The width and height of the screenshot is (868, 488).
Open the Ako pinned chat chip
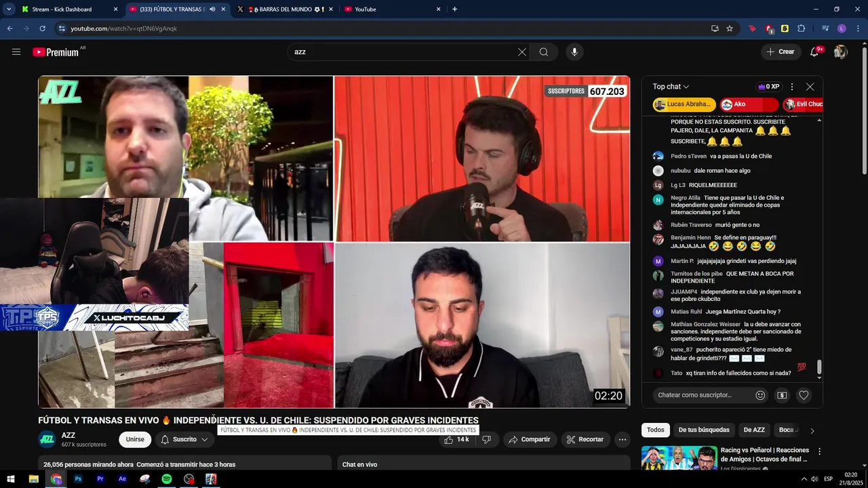pyautogui.click(x=749, y=104)
